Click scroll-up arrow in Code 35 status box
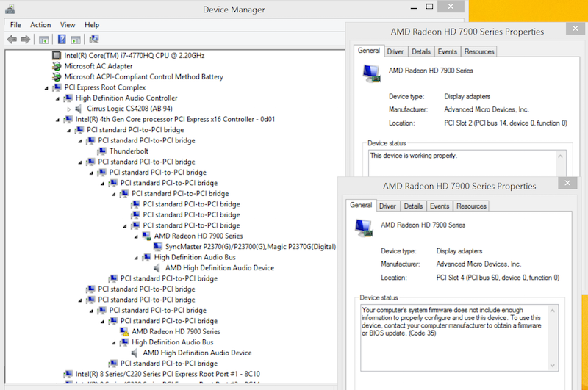 [553, 311]
